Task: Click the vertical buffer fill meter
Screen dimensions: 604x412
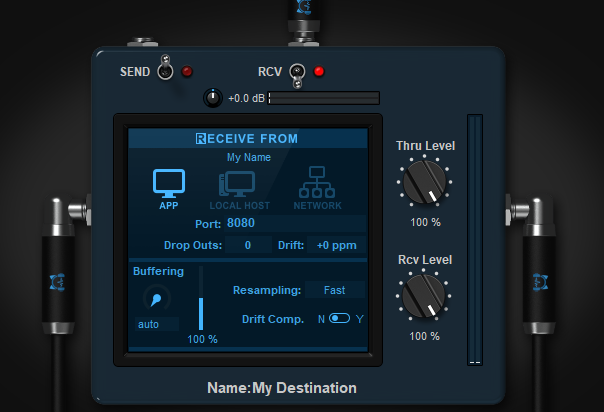Action: pyautogui.click(x=201, y=298)
